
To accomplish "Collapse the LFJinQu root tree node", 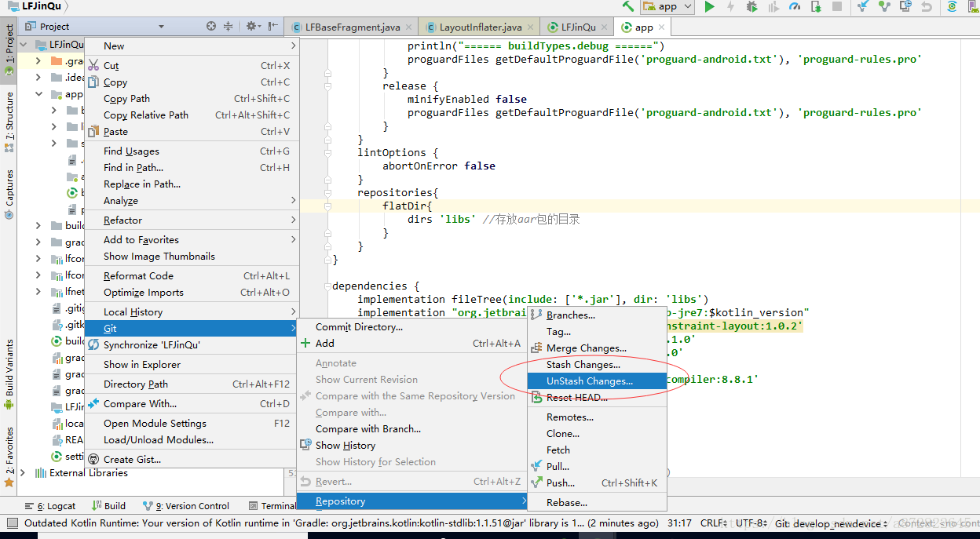I will click(x=23, y=45).
